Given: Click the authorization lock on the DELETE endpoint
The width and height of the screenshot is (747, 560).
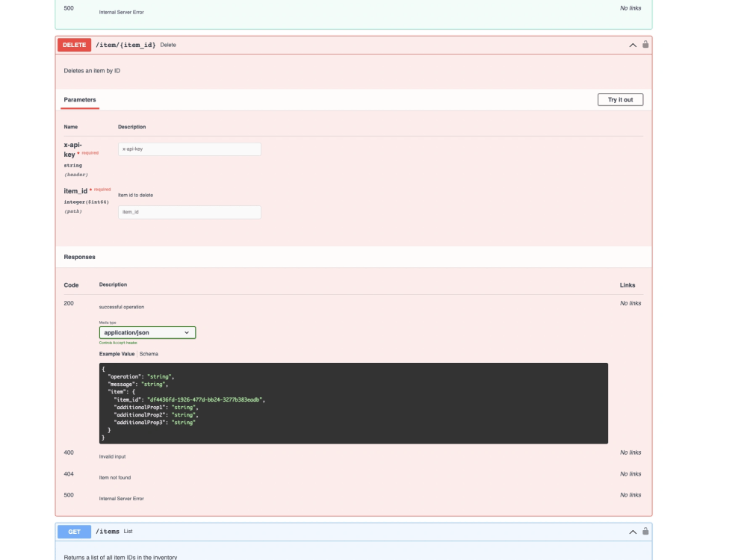Looking at the screenshot, I should 644,45.
